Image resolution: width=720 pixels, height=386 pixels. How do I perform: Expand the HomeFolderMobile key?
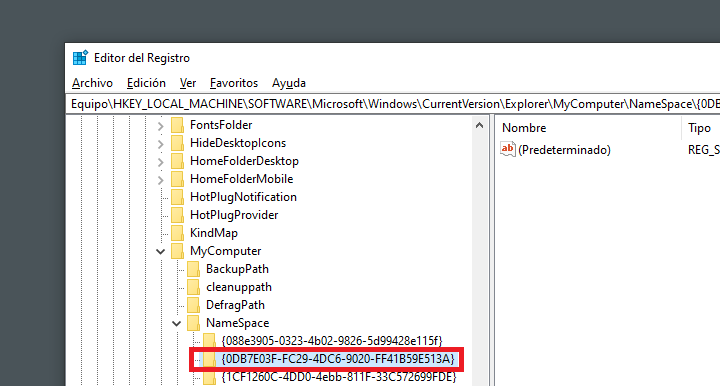(160, 179)
